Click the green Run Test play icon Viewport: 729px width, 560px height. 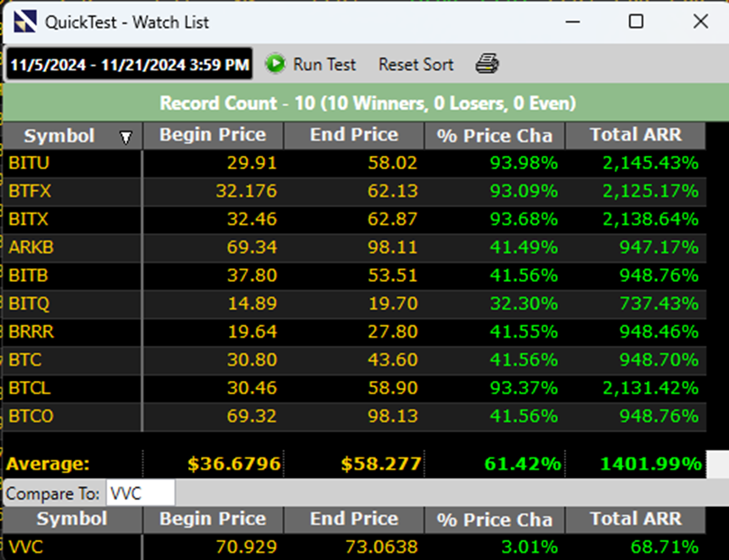click(276, 64)
